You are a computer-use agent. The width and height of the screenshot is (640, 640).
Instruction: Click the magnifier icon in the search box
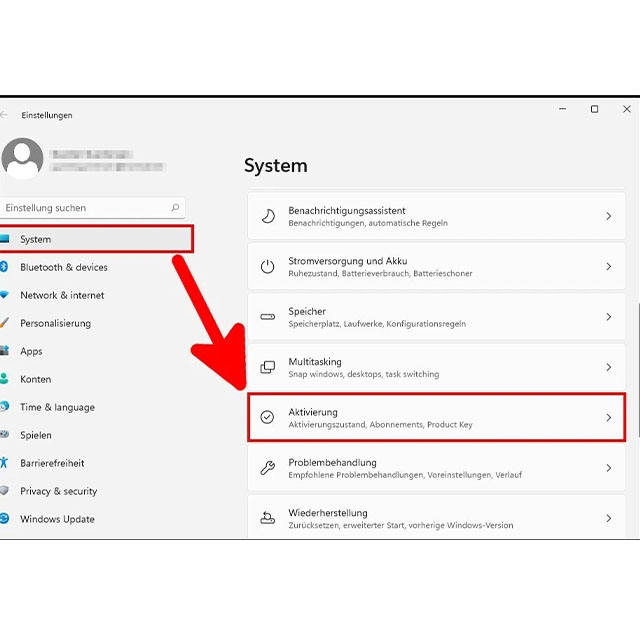[175, 208]
